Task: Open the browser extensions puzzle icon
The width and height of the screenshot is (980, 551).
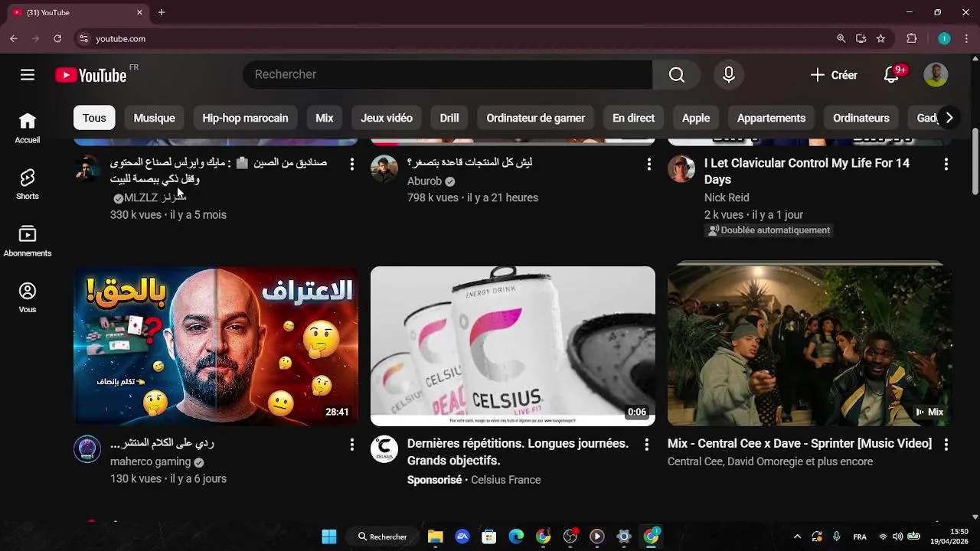Action: pyautogui.click(x=911, y=38)
